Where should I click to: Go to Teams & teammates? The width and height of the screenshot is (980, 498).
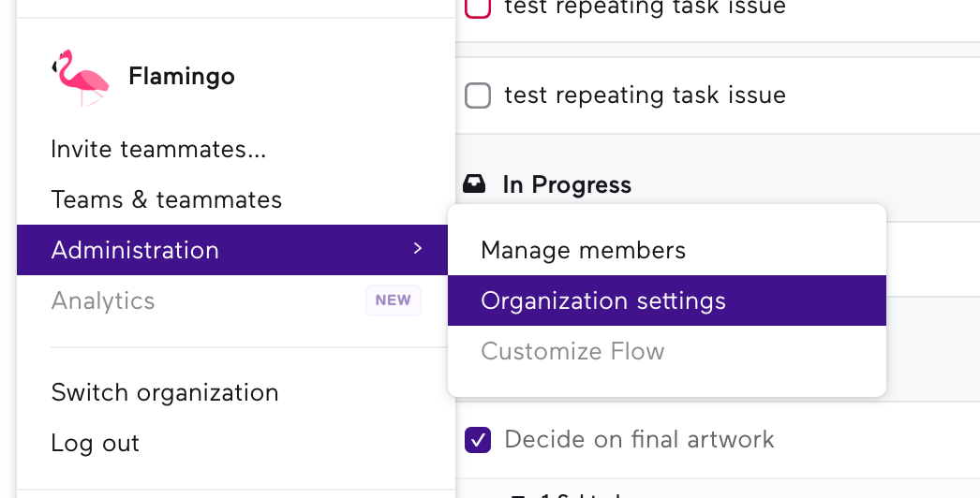(166, 200)
